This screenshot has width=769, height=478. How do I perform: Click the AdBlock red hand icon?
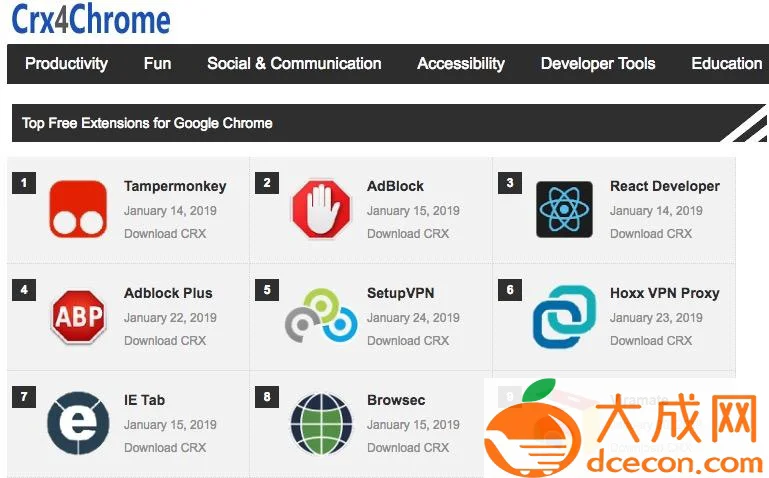[321, 209]
